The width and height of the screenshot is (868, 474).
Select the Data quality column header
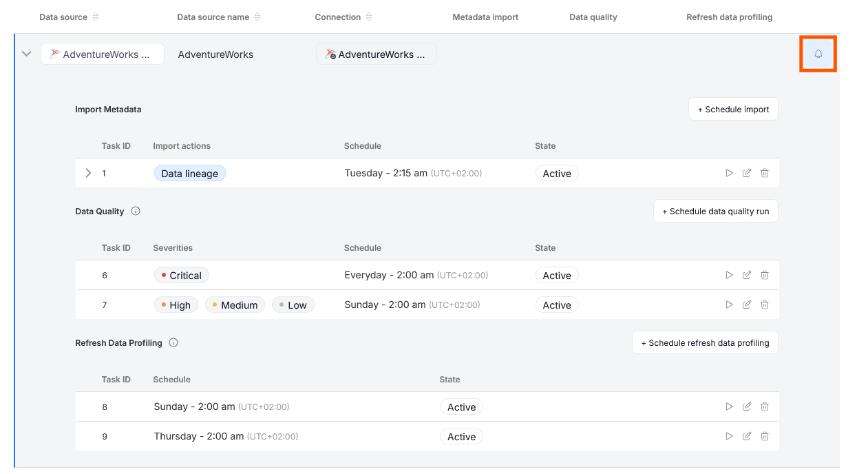(593, 17)
